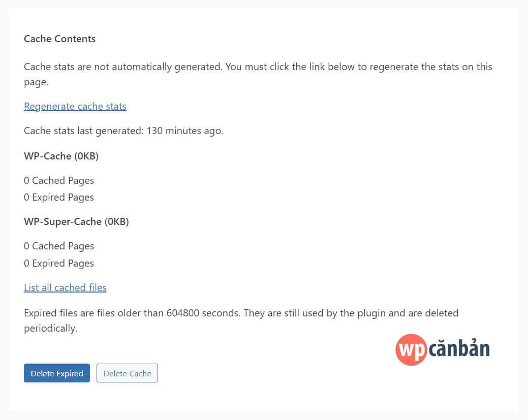Select the 0 Cached Pages under WP-Cache
This screenshot has width=528, height=420.
(58, 180)
